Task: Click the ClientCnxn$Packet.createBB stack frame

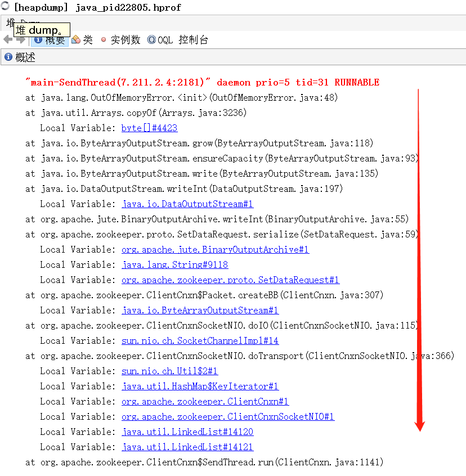Action: click(x=204, y=295)
